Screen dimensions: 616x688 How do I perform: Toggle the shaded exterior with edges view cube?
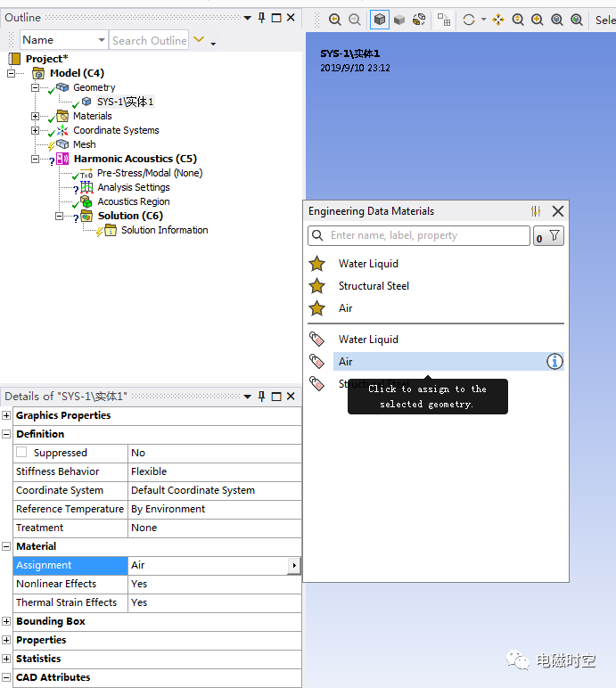click(380, 20)
